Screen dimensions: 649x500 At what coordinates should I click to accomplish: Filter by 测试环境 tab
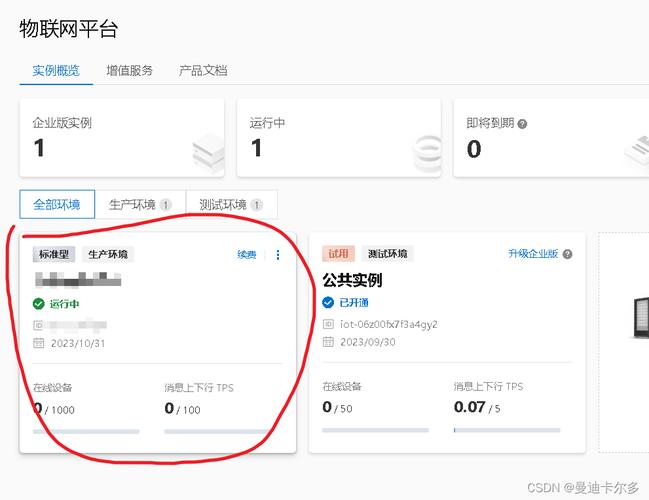pos(231,204)
